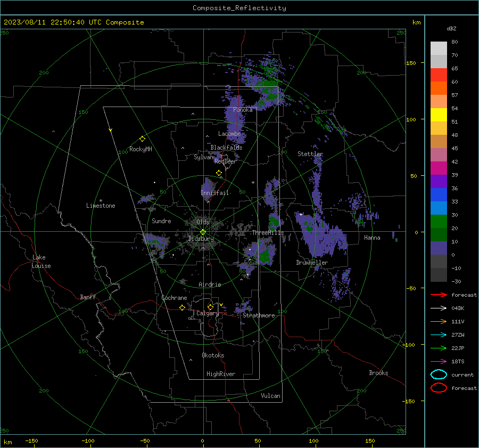Click the Okotoks city label
479x448 pixels.
click(213, 355)
